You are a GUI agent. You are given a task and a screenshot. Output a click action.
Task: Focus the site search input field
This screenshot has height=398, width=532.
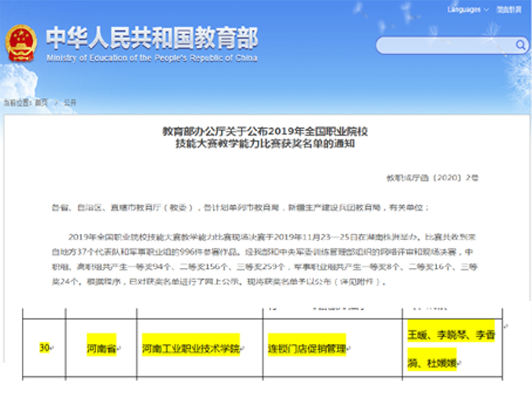click(444, 46)
